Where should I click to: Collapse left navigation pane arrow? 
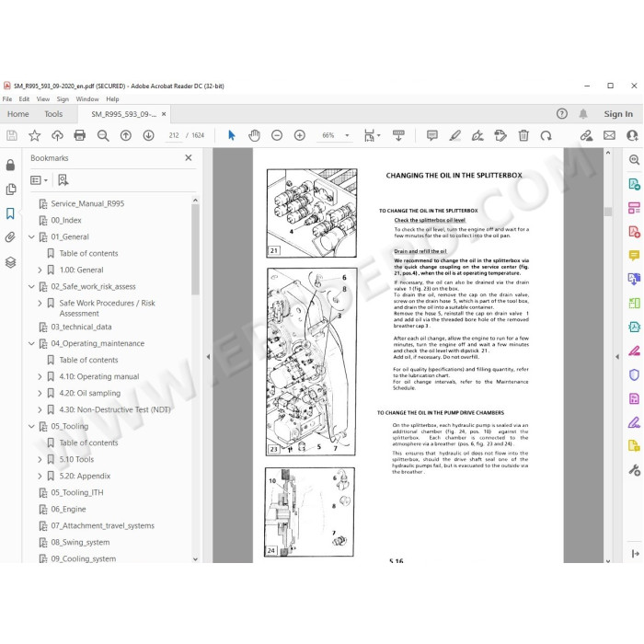208,357
